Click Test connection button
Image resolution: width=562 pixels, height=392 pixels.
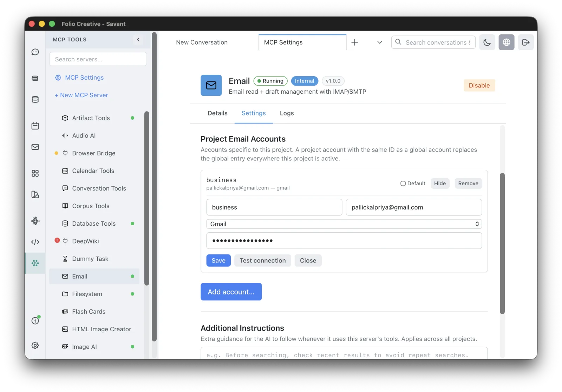pyautogui.click(x=263, y=260)
